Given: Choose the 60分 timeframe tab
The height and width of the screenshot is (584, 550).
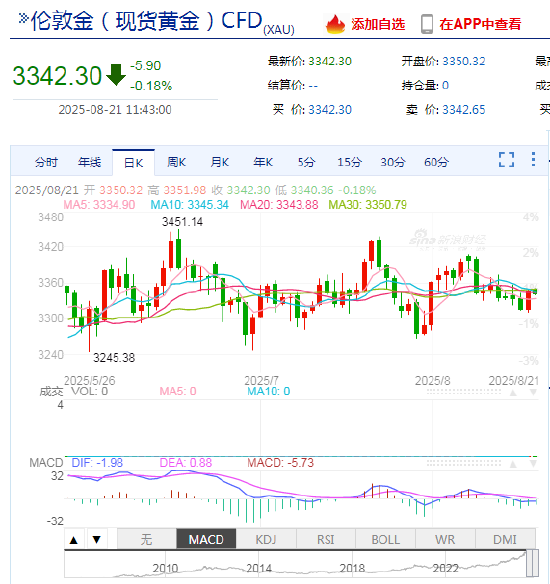Looking at the screenshot, I should pyautogui.click(x=436, y=162).
